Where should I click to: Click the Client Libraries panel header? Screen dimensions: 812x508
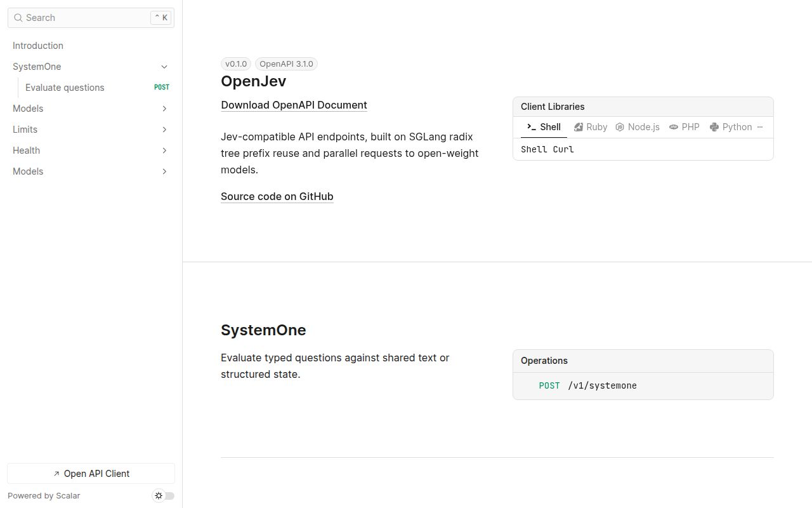point(643,107)
